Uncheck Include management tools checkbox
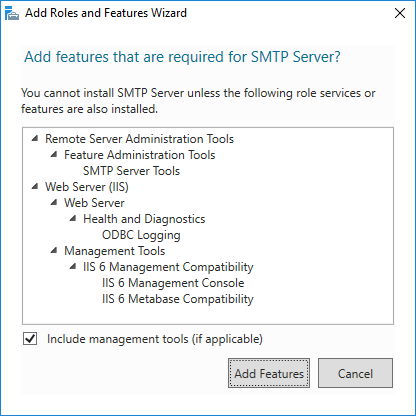 click(x=30, y=339)
